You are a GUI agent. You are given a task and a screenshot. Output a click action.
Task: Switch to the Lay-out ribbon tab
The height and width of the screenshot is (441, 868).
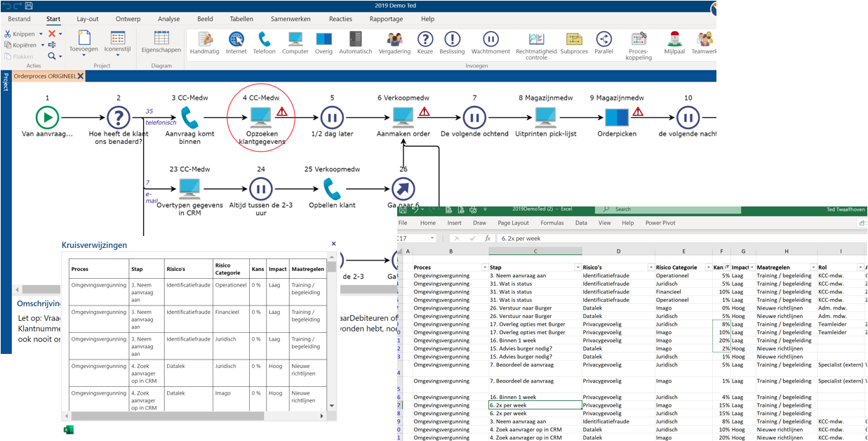(87, 19)
